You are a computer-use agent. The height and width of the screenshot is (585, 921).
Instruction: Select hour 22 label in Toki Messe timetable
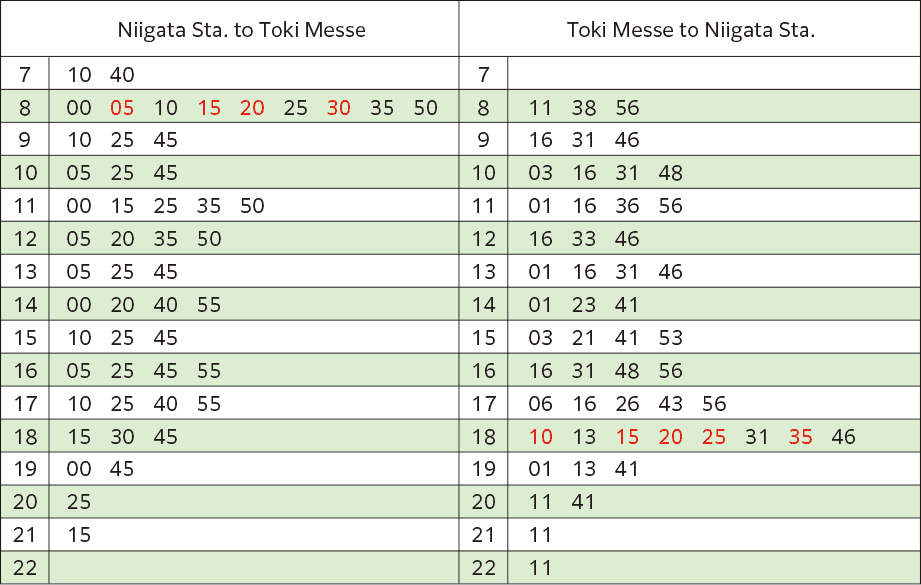click(x=483, y=568)
